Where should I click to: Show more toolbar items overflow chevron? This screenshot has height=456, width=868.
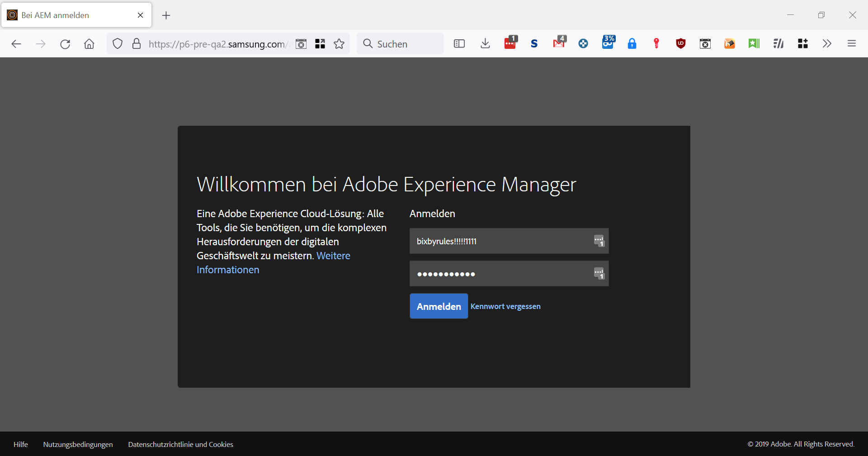point(827,44)
